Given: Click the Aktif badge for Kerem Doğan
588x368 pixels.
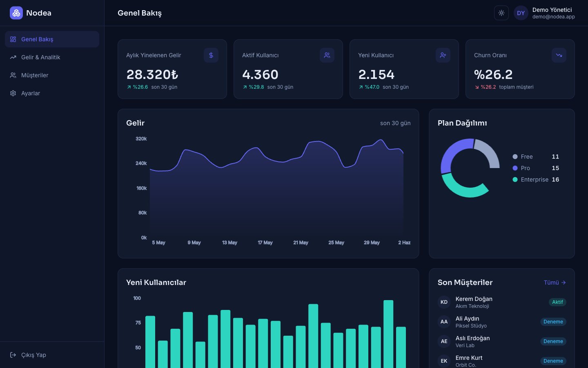Looking at the screenshot, I should point(557,302).
